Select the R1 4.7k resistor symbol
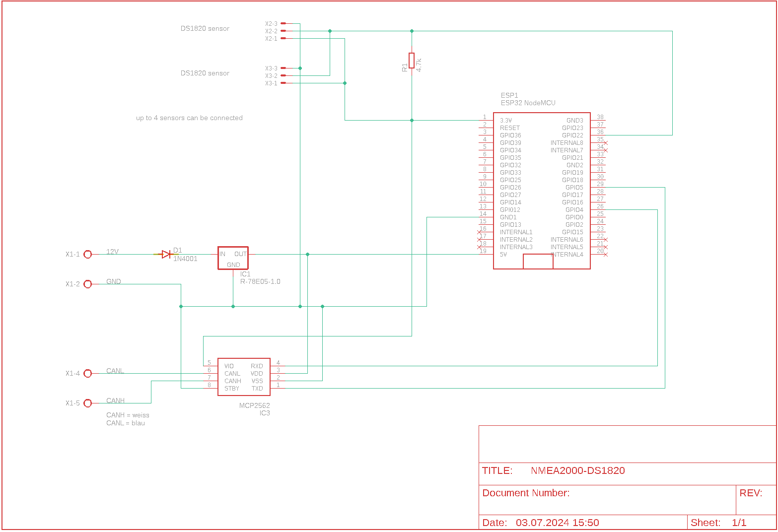 (412, 61)
